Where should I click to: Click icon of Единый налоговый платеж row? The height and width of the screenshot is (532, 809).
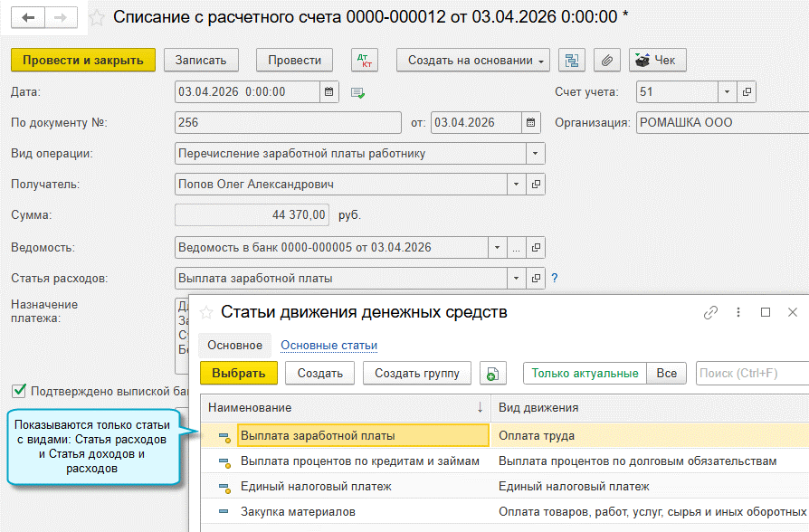[x=224, y=487]
